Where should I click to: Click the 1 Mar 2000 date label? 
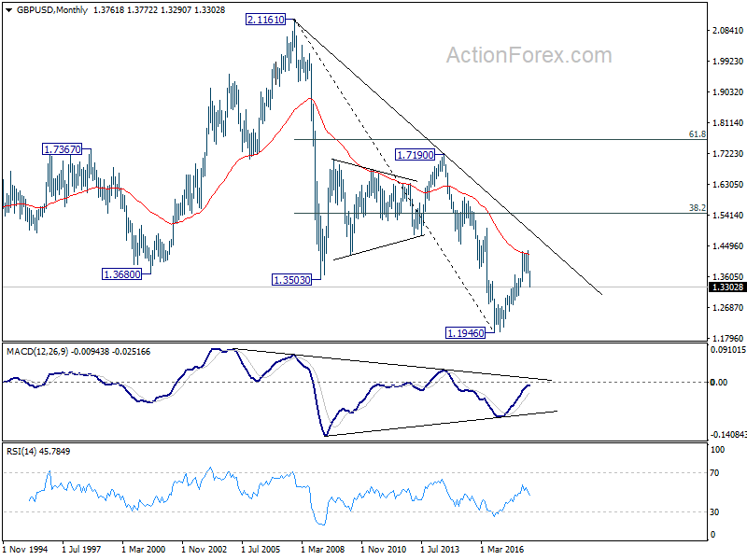(x=144, y=549)
